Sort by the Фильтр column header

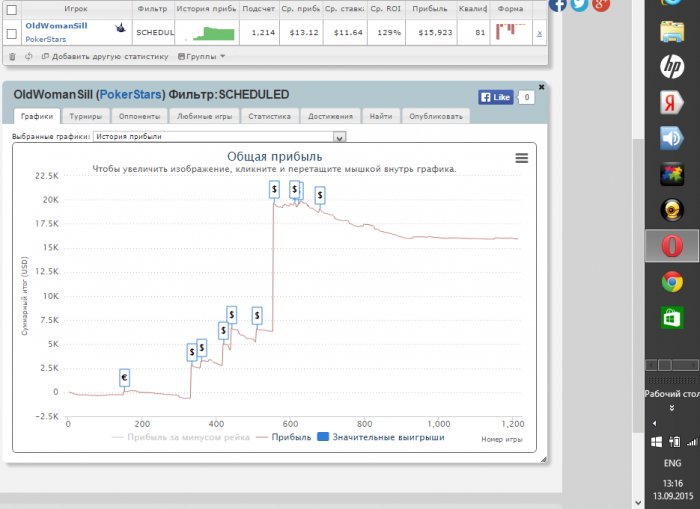tap(153, 8)
